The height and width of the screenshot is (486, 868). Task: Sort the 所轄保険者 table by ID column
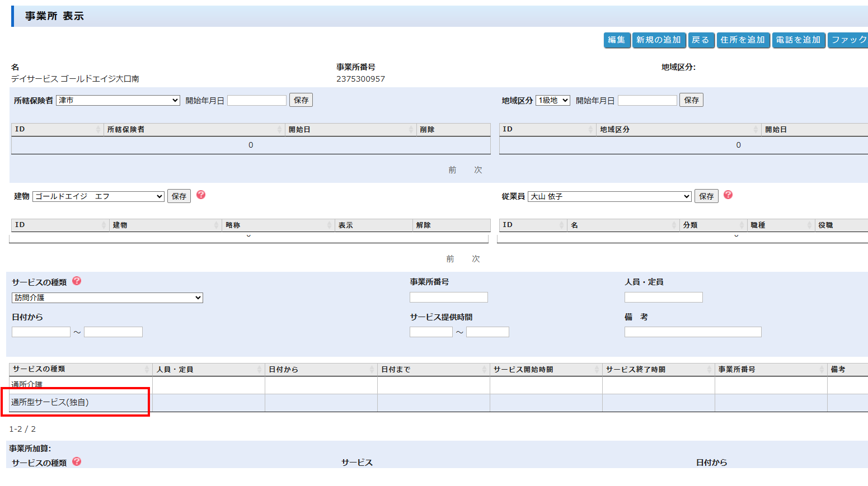point(56,129)
